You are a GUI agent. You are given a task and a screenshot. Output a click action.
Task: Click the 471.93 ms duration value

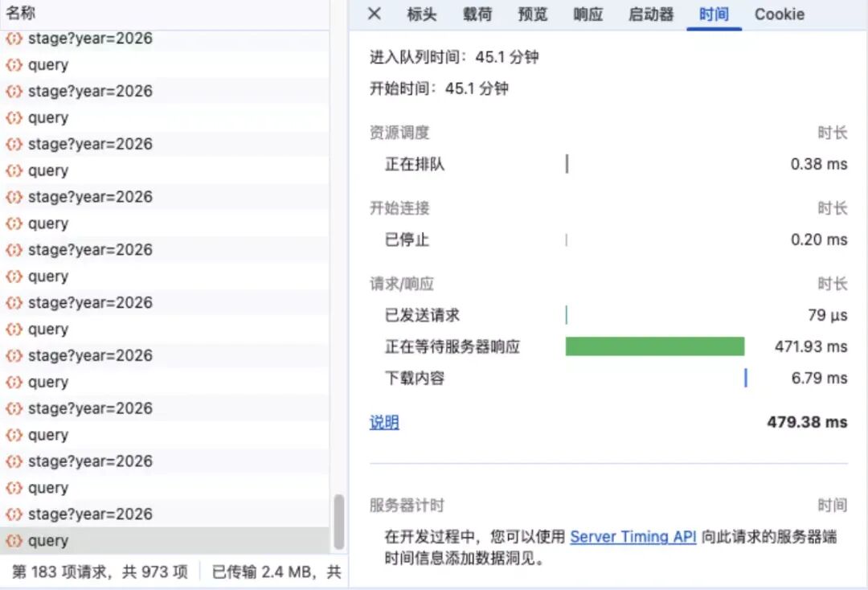(811, 347)
